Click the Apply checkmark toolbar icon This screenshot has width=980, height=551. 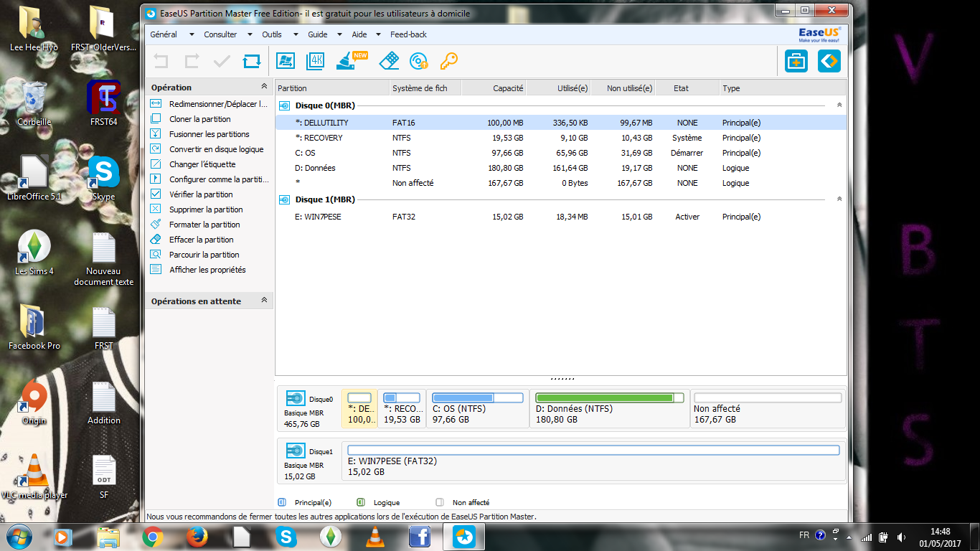click(222, 62)
